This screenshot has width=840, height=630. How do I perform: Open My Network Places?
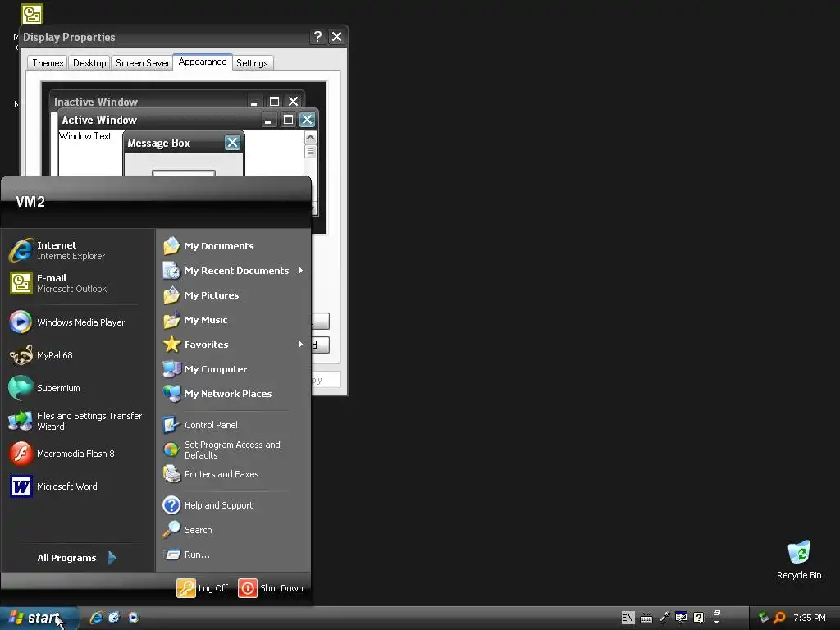tap(234, 394)
